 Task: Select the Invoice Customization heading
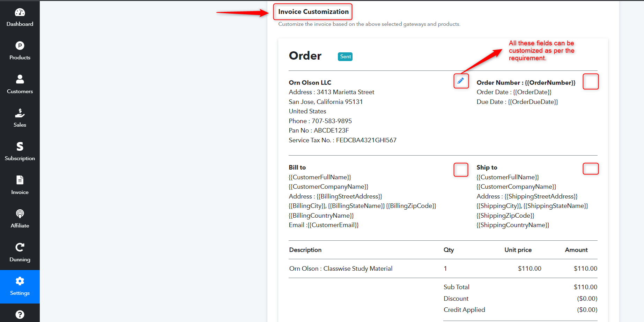coord(313,12)
